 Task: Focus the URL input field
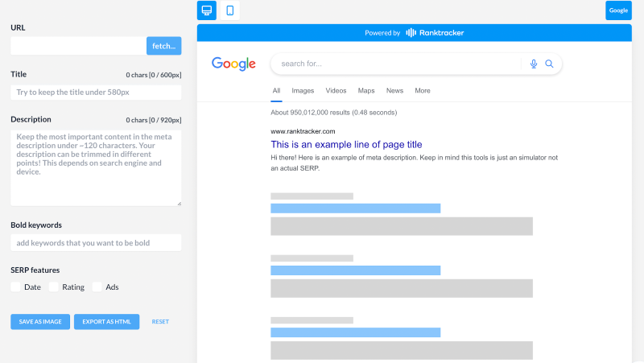point(78,46)
